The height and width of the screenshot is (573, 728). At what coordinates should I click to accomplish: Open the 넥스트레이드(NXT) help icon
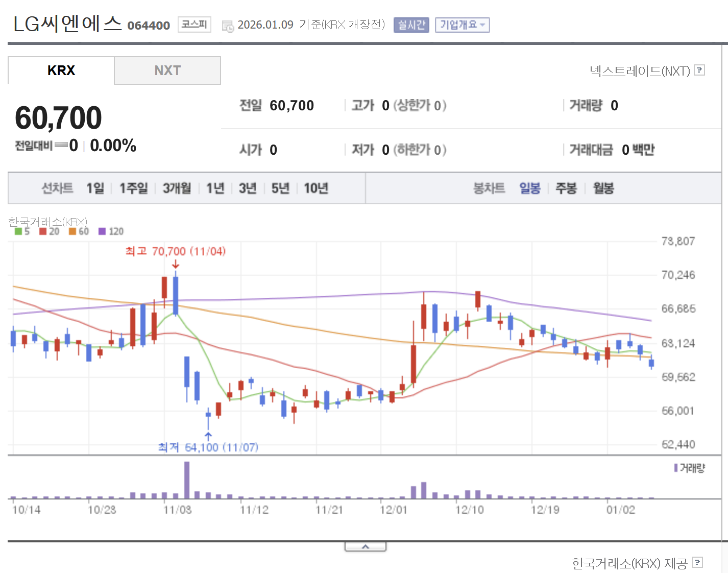pos(700,70)
